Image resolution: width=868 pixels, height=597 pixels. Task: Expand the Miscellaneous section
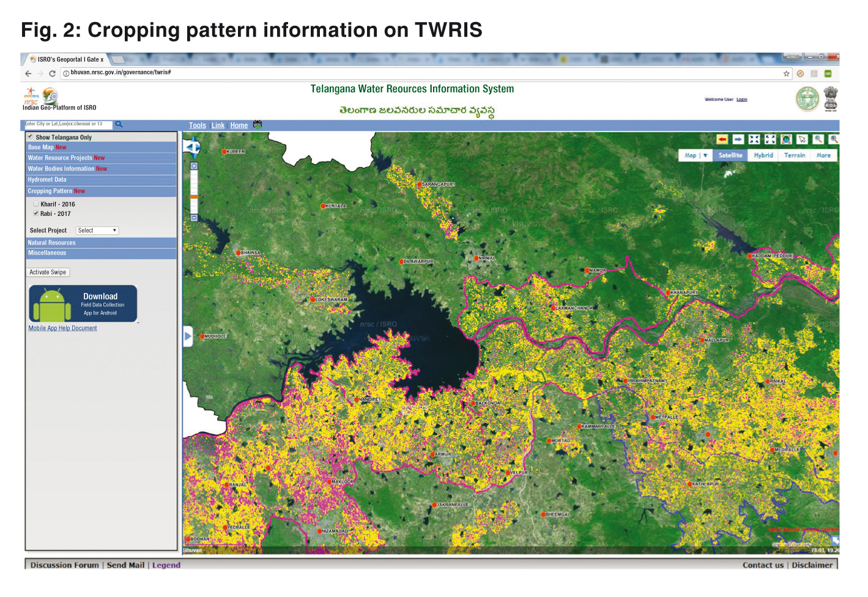point(101,253)
